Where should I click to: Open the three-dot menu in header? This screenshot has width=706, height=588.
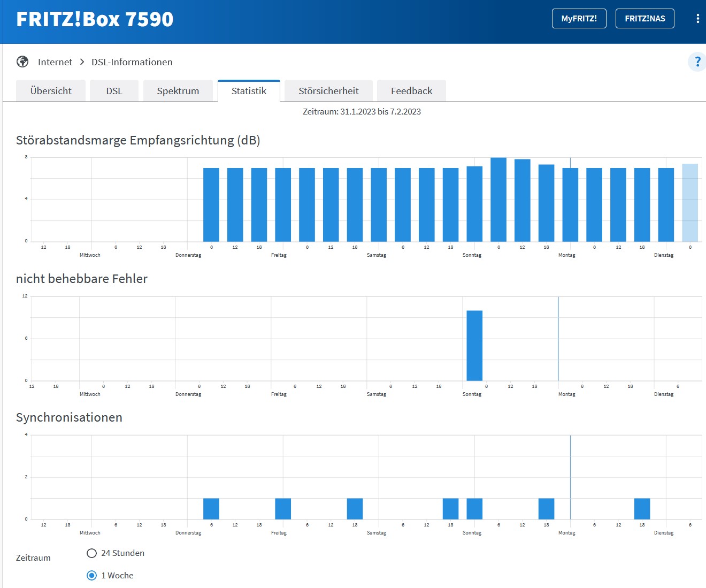[697, 19]
